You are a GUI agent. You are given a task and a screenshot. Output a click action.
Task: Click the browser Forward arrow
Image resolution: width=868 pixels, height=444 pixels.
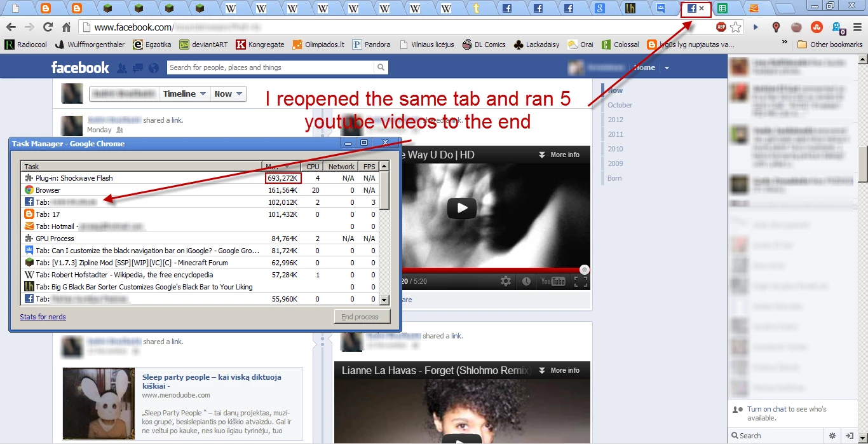click(29, 27)
